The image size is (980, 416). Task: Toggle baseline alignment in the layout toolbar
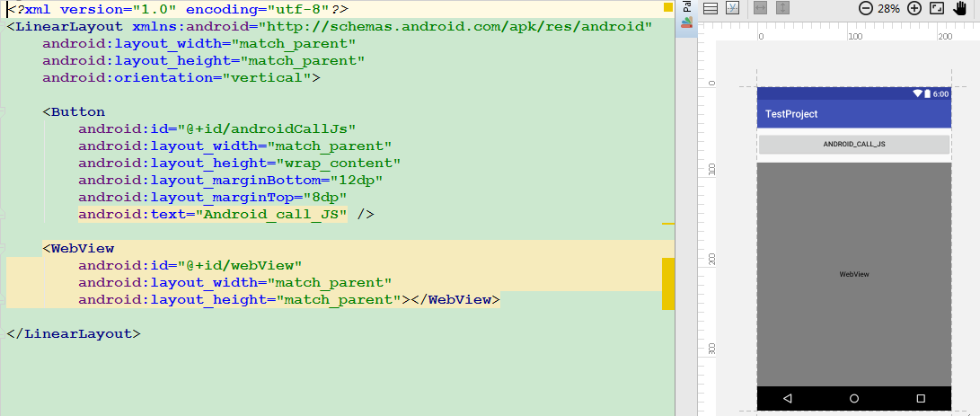pyautogui.click(x=733, y=8)
